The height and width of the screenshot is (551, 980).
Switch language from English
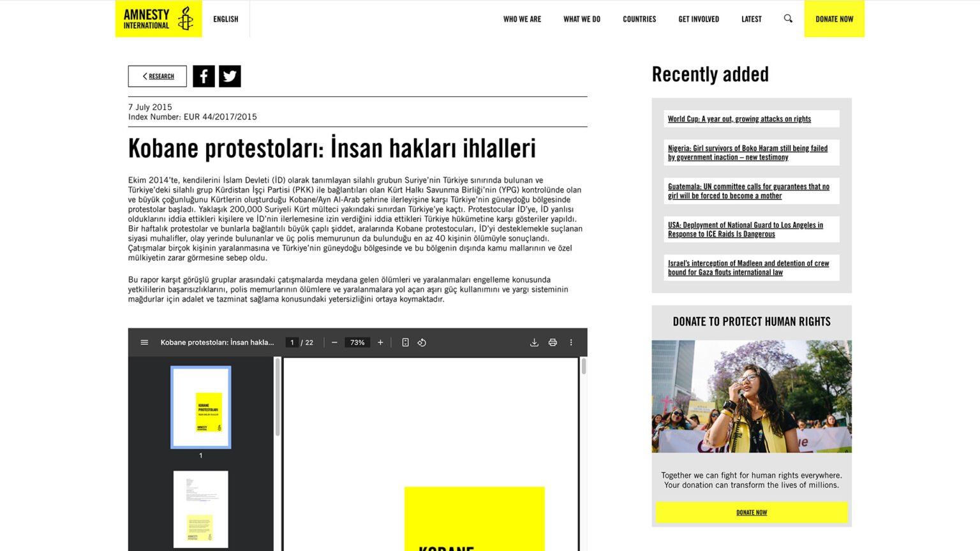[226, 19]
